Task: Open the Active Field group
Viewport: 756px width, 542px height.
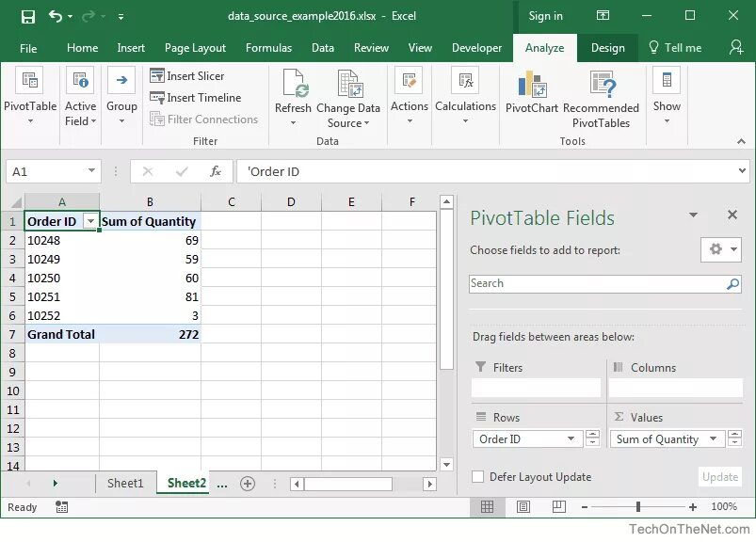Action: coord(81,96)
